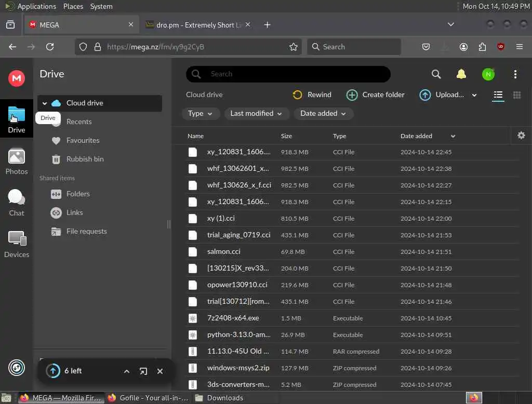Viewport: 532px width, 404px height.
Task: Open the System menu
Action: tap(101, 6)
